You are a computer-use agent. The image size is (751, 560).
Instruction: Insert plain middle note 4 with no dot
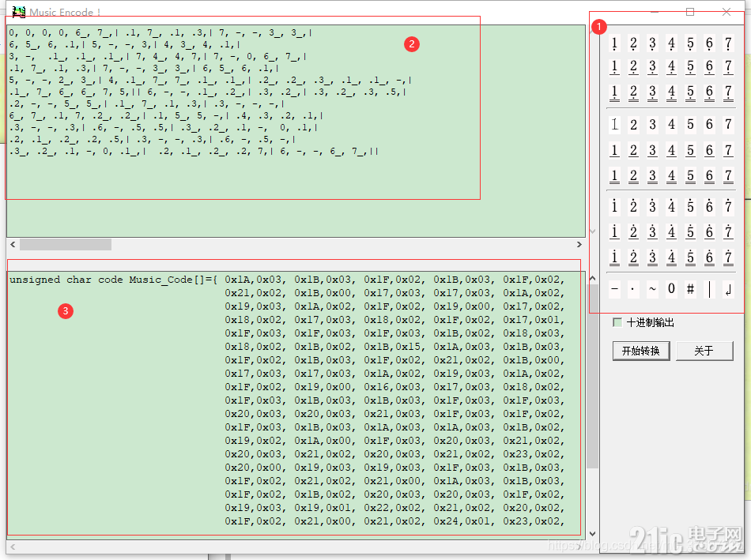pyautogui.click(x=671, y=125)
